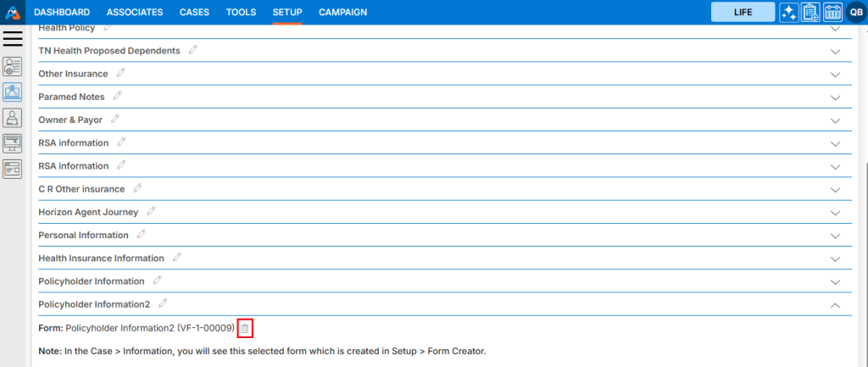
Task: Click the sparkle AI assistant icon
Action: click(789, 13)
